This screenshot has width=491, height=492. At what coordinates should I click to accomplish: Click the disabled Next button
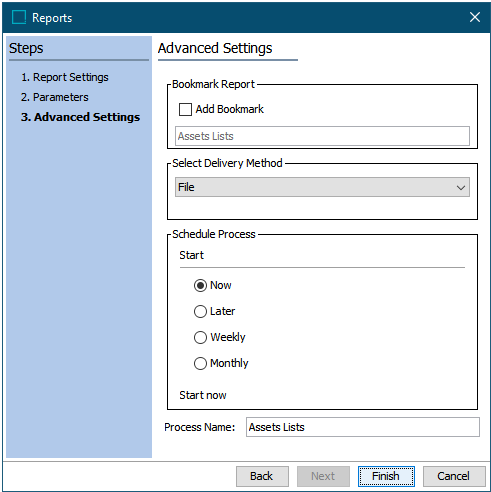323,476
